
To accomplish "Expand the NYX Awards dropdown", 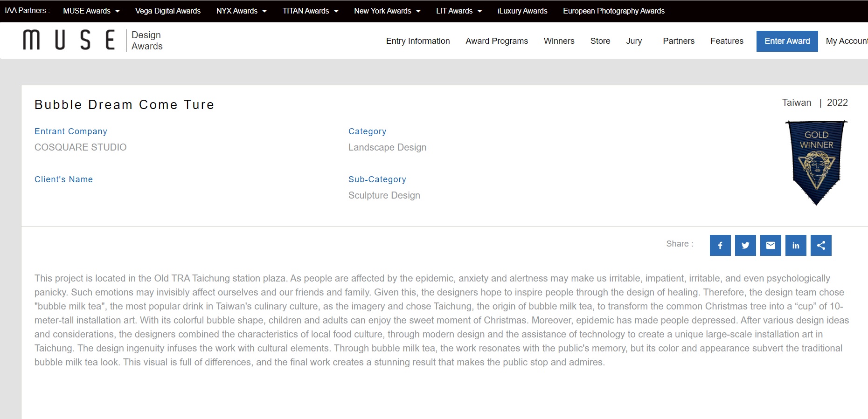I will (241, 11).
